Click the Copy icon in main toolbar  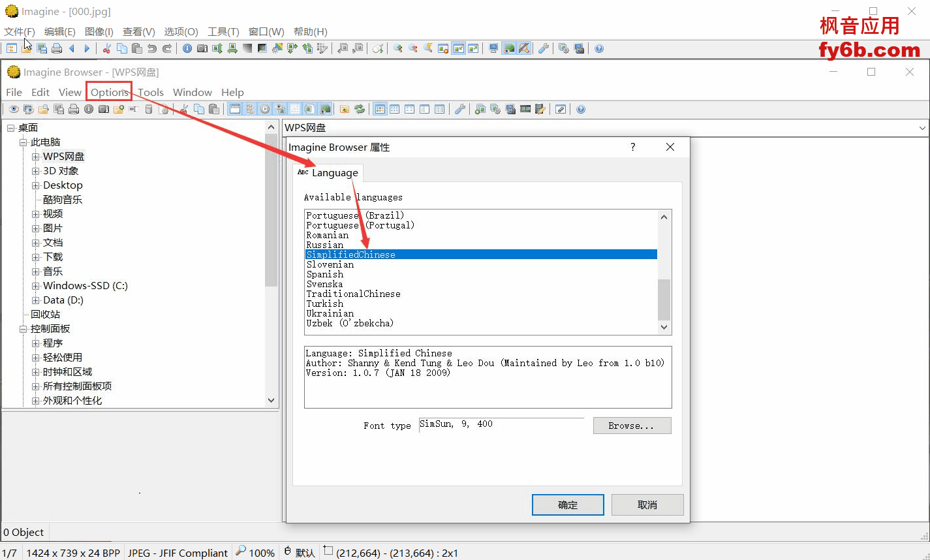(122, 48)
